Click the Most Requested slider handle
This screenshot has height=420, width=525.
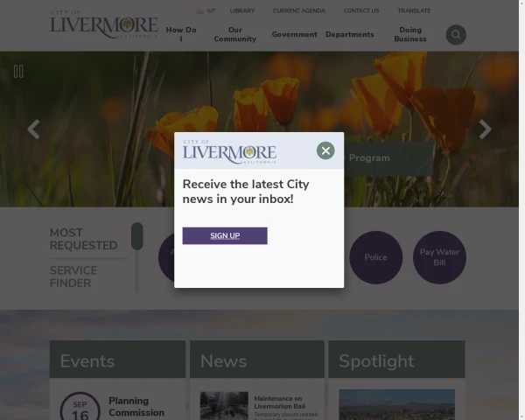pyautogui.click(x=137, y=236)
